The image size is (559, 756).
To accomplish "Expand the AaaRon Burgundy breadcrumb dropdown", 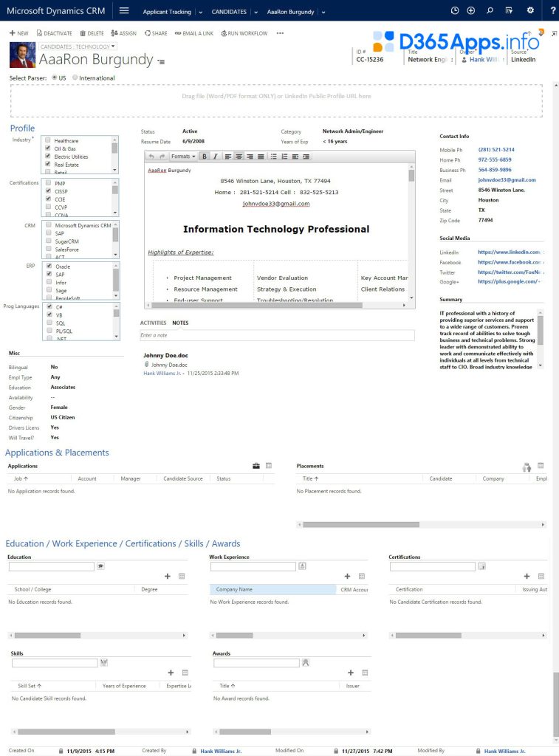I will [323, 12].
